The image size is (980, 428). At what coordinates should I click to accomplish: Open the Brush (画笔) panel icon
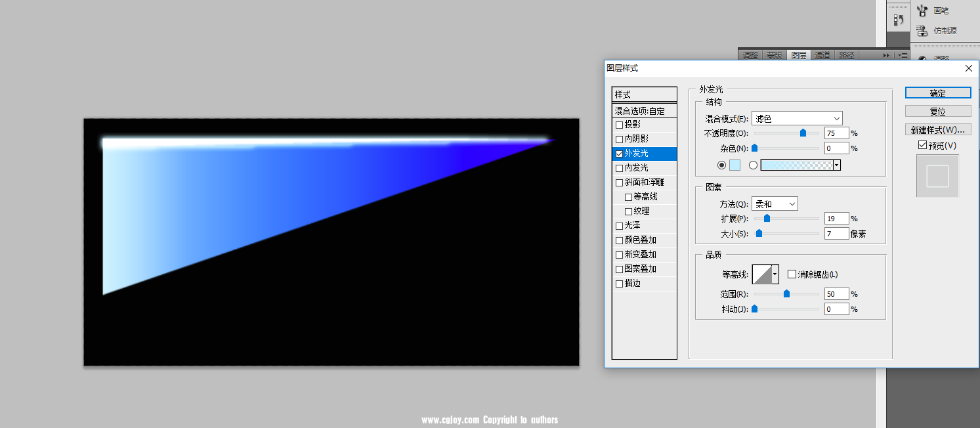pos(922,10)
